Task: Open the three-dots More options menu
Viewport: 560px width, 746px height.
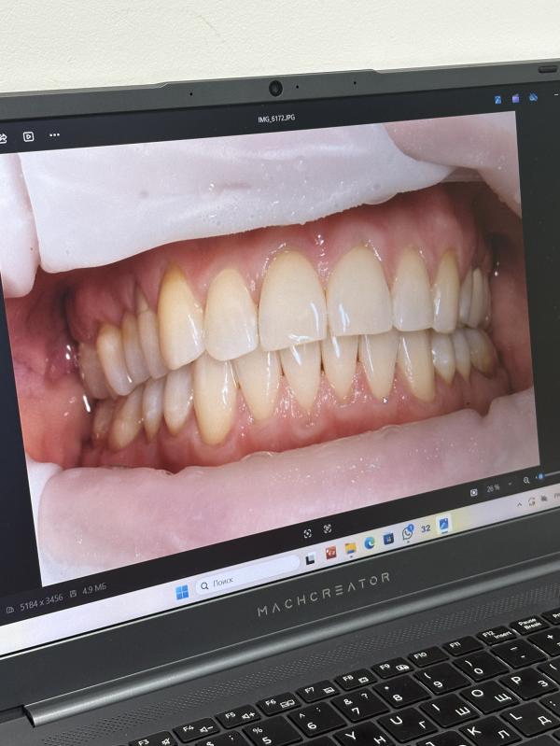Action: tap(54, 135)
